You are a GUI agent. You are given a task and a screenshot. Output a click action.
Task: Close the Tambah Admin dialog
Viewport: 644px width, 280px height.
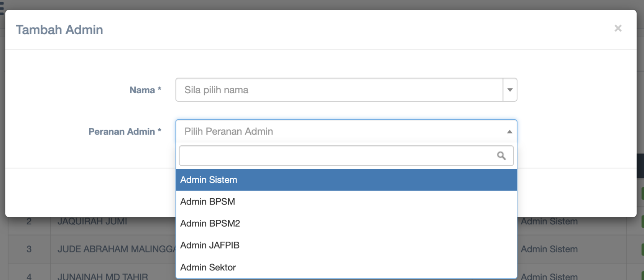click(x=618, y=28)
